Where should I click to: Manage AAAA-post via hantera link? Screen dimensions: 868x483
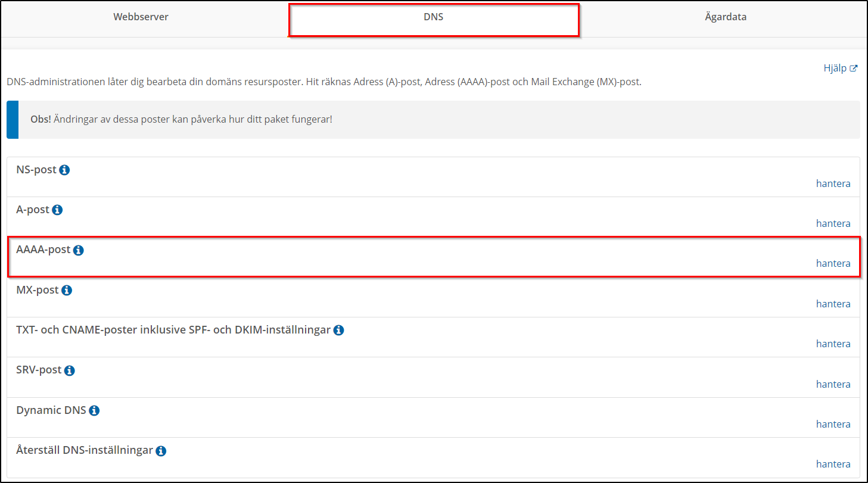point(833,263)
